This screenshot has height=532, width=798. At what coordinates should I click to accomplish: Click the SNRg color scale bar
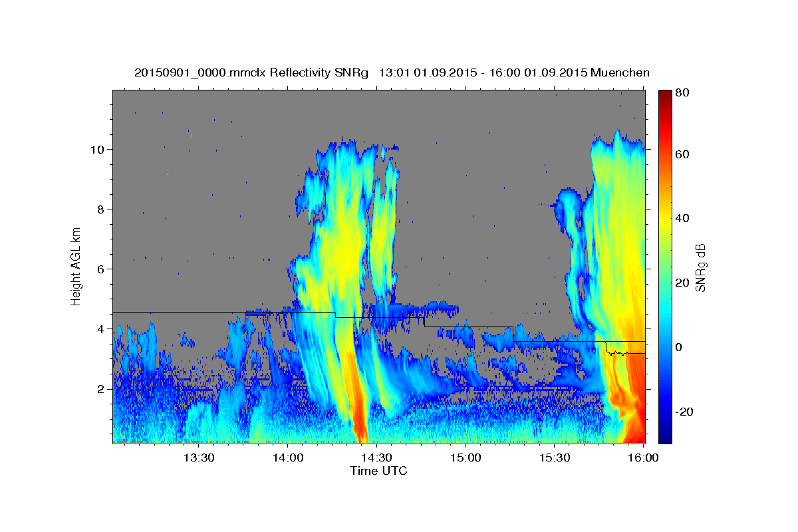pyautogui.click(x=664, y=266)
